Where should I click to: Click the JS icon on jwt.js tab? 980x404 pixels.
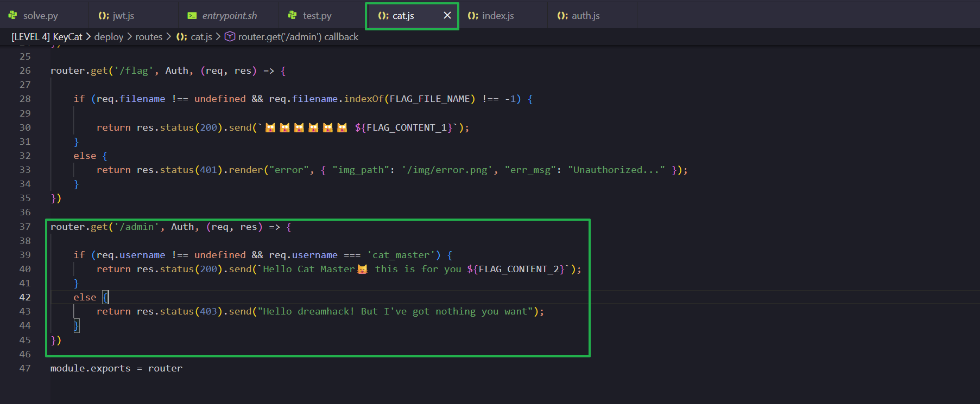(104, 16)
